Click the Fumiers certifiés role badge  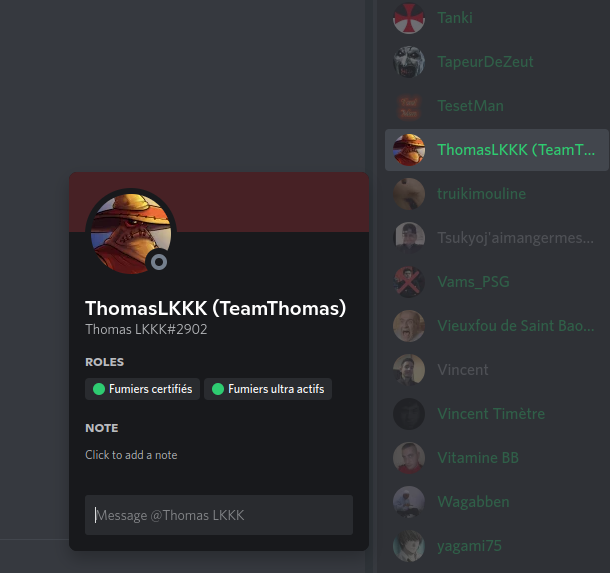click(x=142, y=389)
